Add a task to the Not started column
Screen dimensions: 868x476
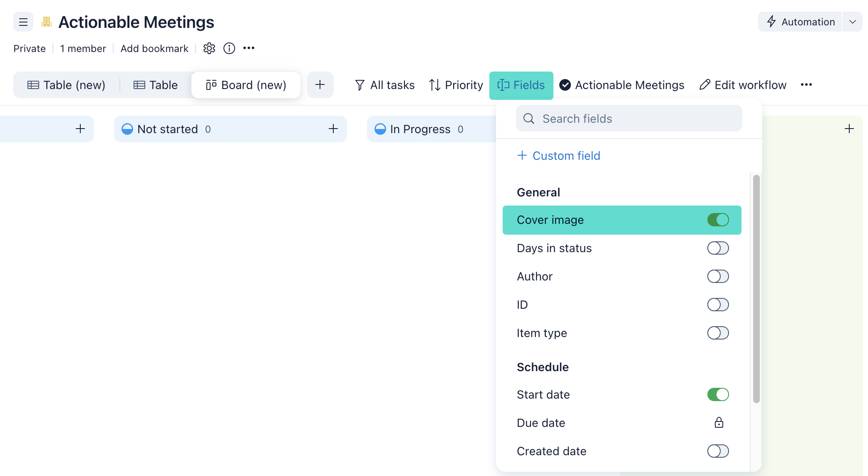click(x=333, y=129)
